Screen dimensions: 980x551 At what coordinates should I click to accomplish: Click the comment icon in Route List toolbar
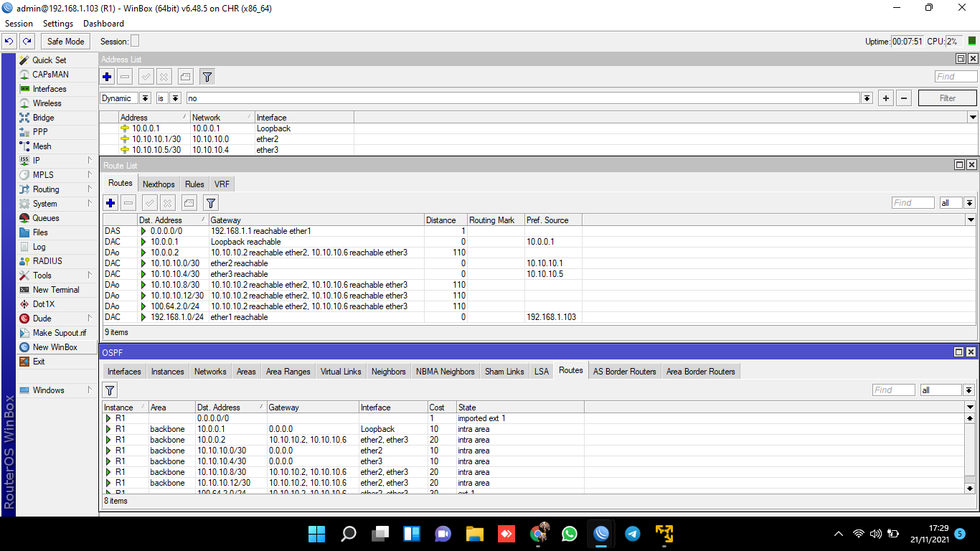189,203
